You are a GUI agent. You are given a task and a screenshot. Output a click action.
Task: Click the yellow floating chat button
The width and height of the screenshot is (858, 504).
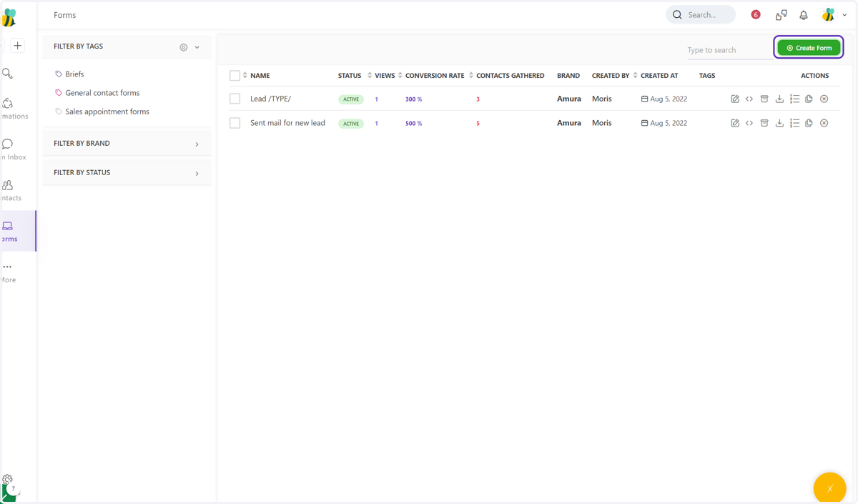829,488
